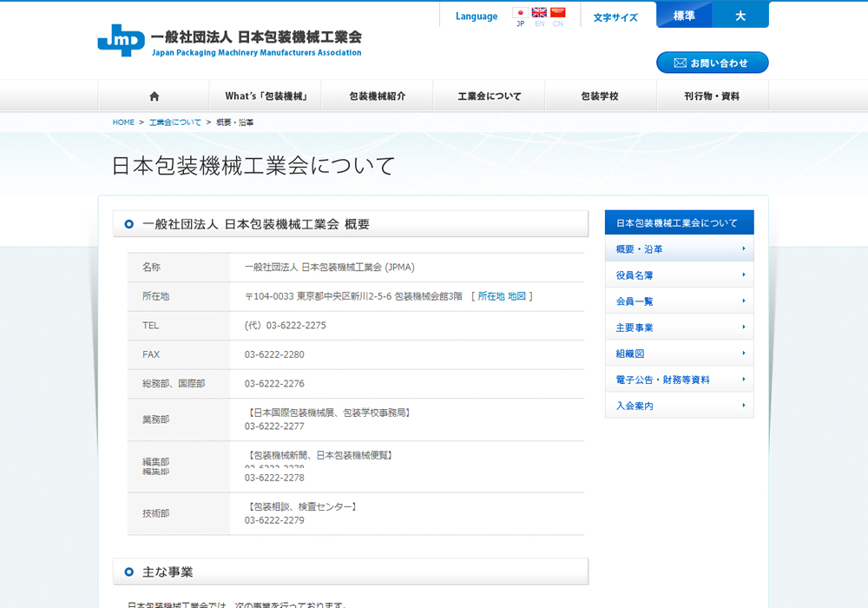
Task: Open the 会員一覧 sidebar item
Action: point(680,301)
